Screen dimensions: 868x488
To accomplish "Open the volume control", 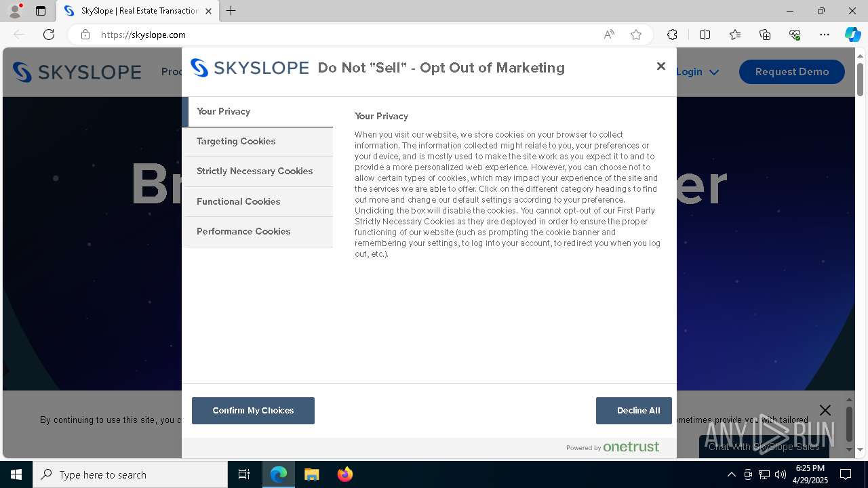I will click(781, 474).
